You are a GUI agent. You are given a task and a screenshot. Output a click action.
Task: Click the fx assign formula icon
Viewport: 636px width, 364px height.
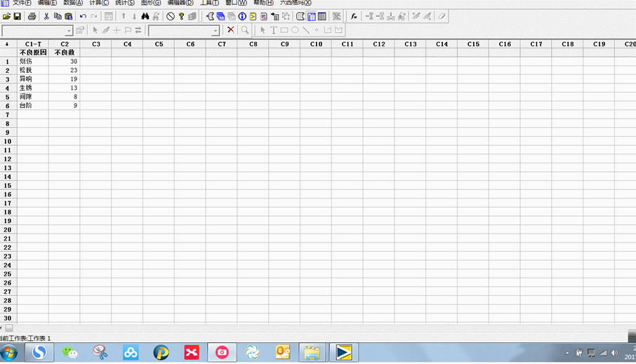point(354,17)
